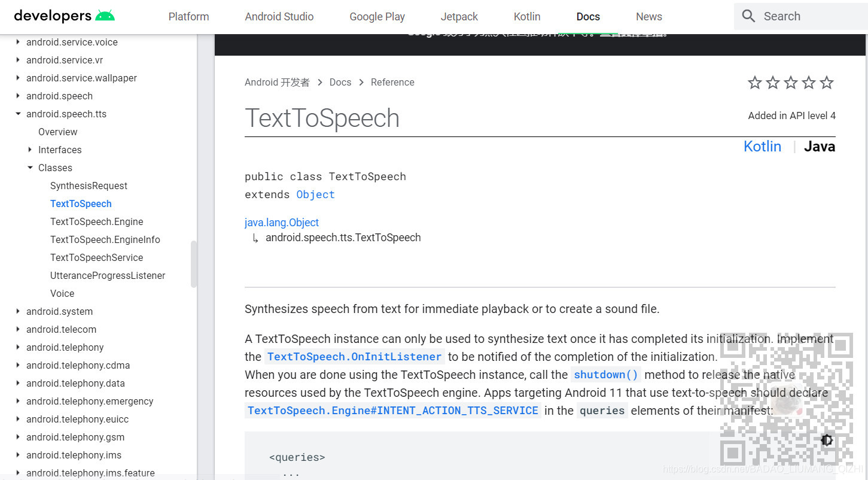
Task: Rate the page three stars
Action: 791,83
